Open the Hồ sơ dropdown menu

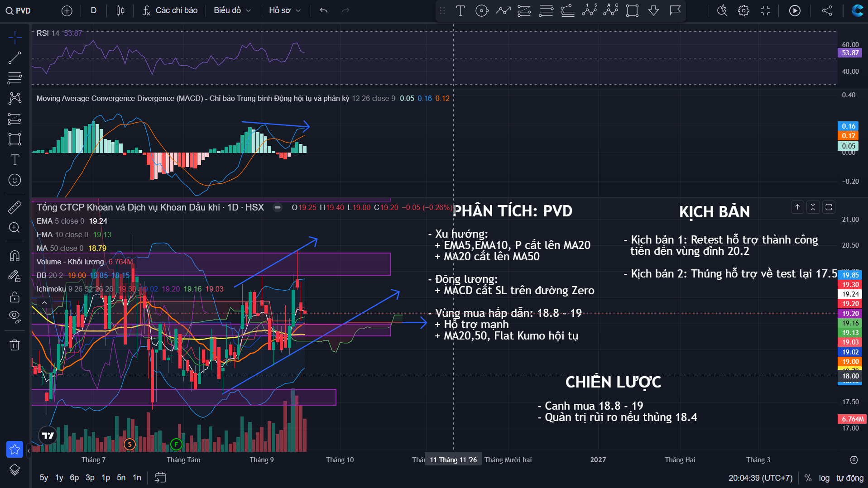tap(285, 10)
